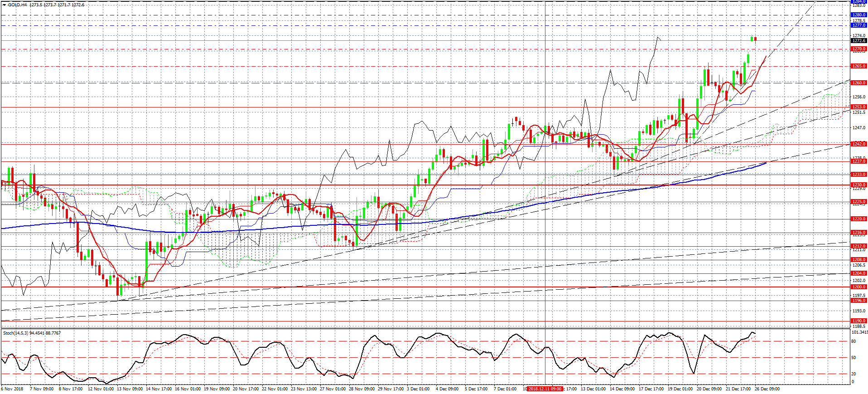The height and width of the screenshot is (394, 868).
Task: Select the red 1230.0 level label
Action: (858, 185)
